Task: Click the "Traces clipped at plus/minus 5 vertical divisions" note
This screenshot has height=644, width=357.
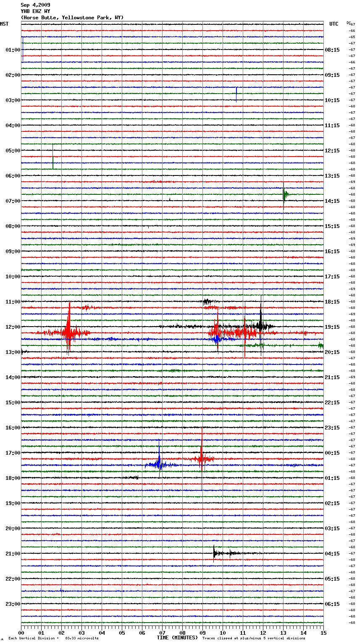Action: pyautogui.click(x=254, y=638)
